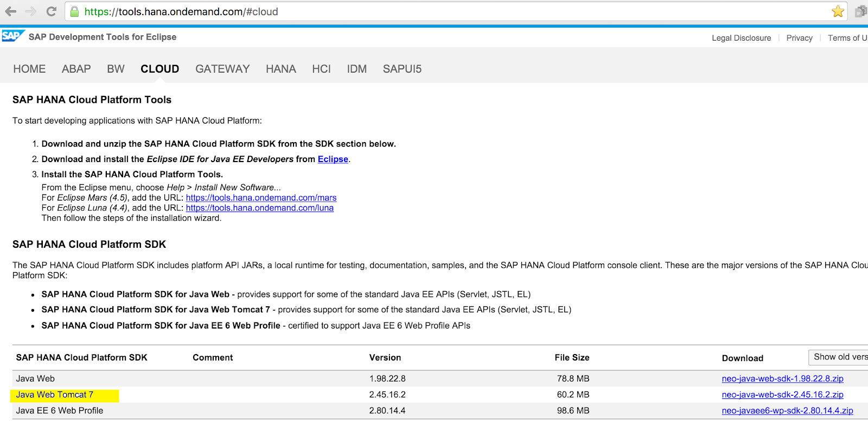Screen dimensions: 868x431
Task: Open the Privacy link
Action: click(x=800, y=38)
